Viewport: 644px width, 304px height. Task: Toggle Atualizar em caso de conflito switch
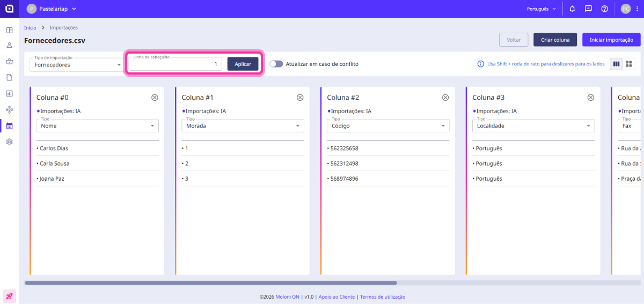(x=276, y=64)
